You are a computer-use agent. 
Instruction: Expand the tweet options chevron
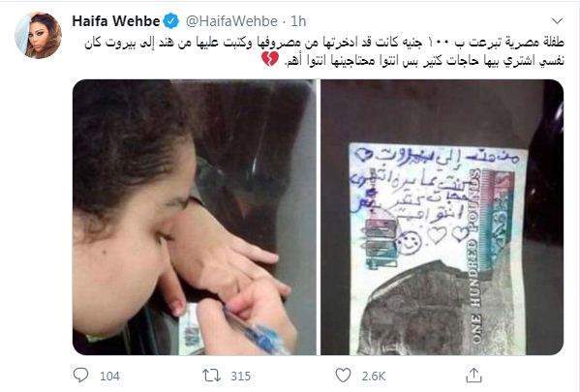click(x=557, y=20)
